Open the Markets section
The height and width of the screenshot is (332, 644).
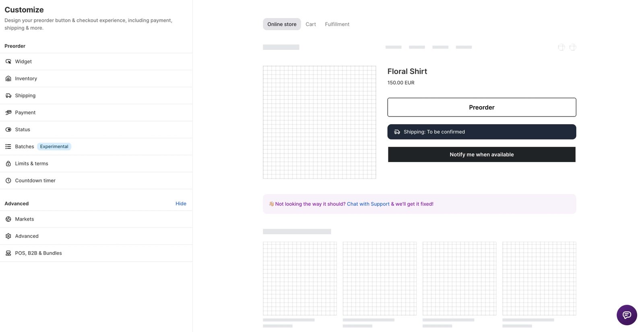[x=96, y=219]
